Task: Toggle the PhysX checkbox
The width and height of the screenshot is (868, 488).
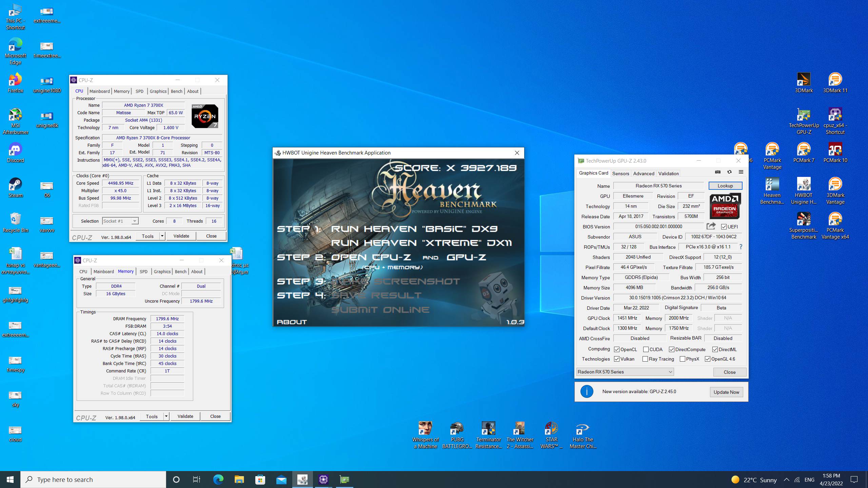Action: click(683, 359)
